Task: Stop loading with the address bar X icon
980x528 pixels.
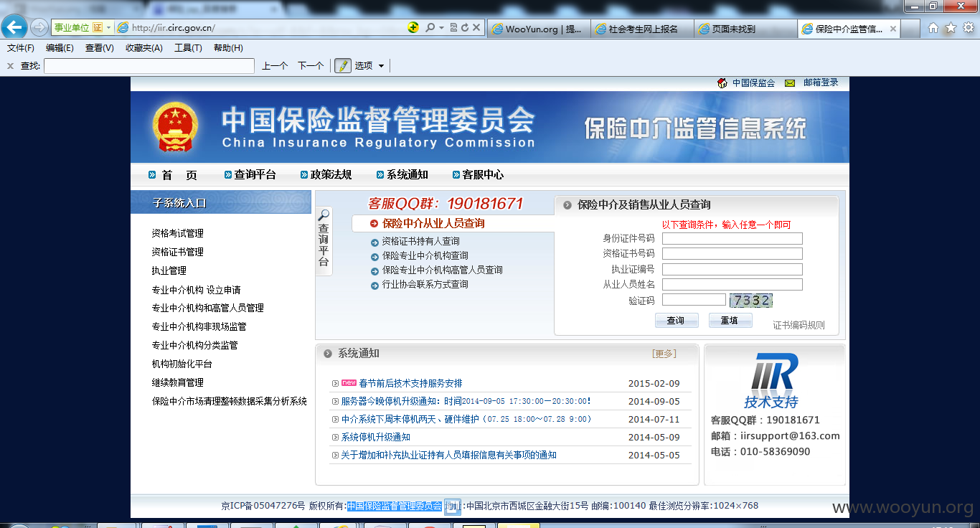Action: [x=476, y=27]
